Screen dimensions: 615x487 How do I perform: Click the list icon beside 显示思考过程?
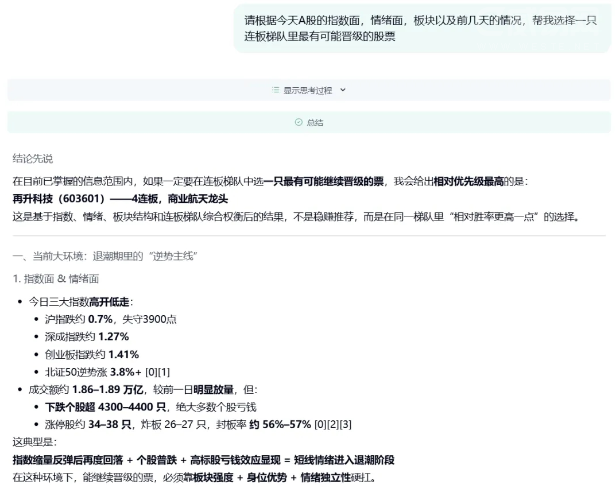(x=276, y=90)
